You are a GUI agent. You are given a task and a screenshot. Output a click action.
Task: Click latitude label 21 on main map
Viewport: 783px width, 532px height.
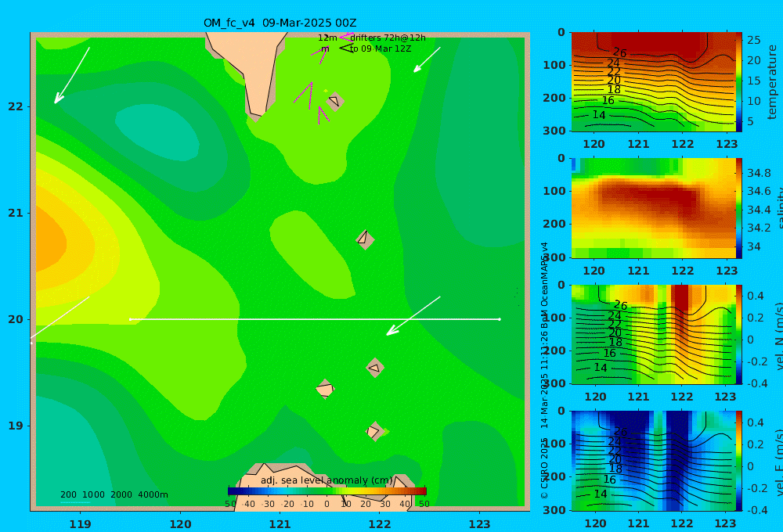pos(16,213)
